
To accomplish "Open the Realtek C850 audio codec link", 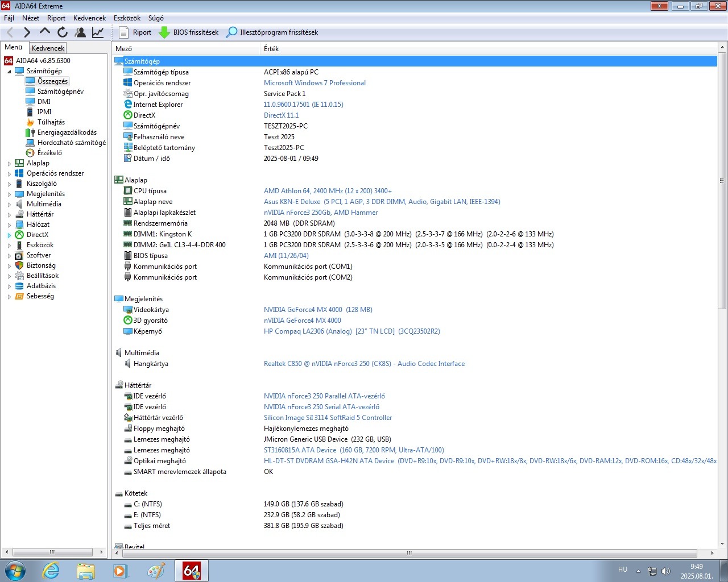I will pos(364,364).
